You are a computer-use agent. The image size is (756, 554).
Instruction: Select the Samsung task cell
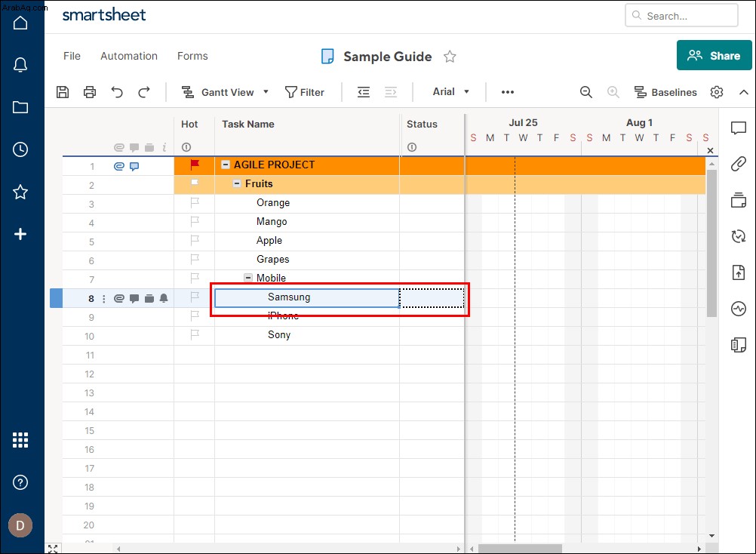pos(307,297)
